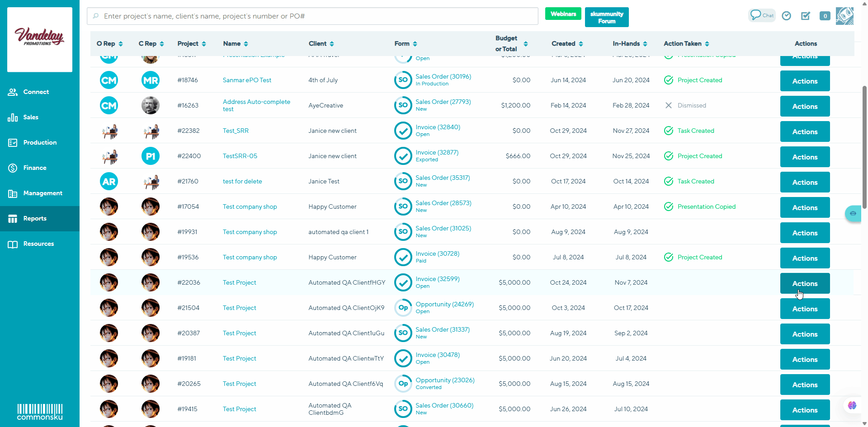Click Actions button for project #22036
The width and height of the screenshot is (868, 427).
coord(805,283)
